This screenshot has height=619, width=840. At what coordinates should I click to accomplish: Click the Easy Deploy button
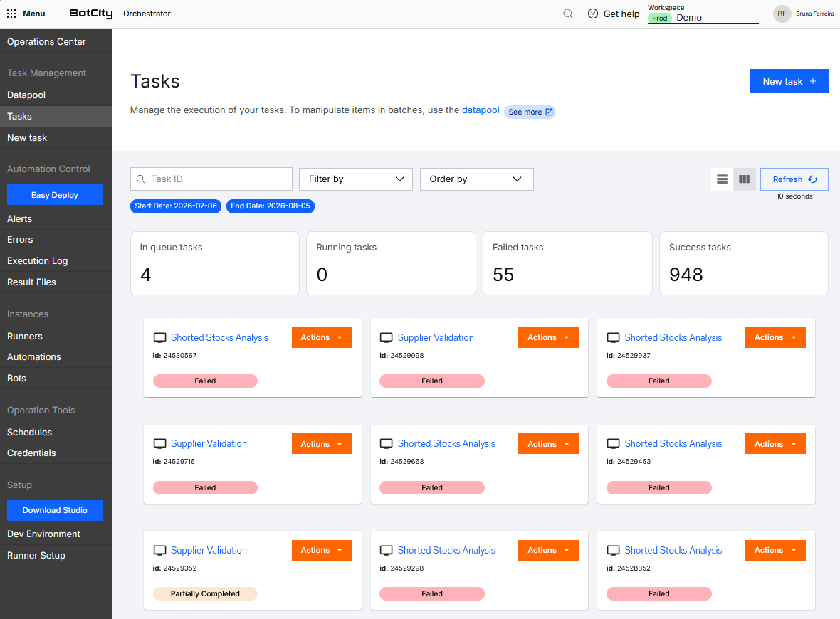[x=55, y=194]
